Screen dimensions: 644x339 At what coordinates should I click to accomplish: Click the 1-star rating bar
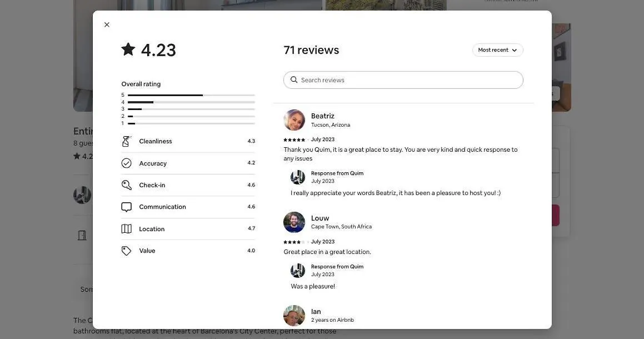coord(191,123)
